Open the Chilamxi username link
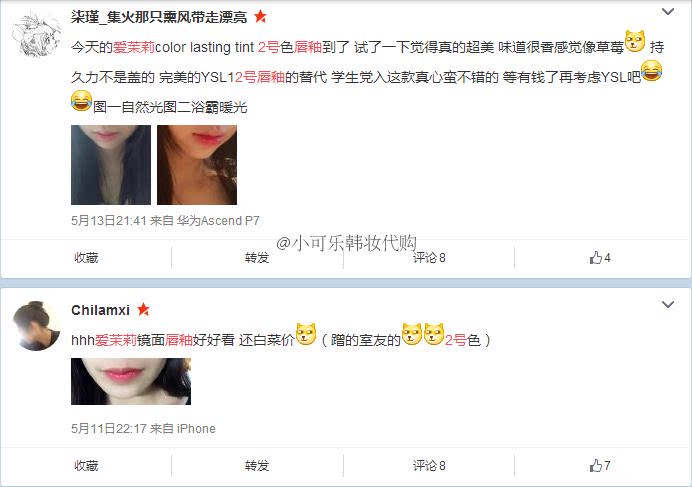692x487 pixels. coord(100,310)
